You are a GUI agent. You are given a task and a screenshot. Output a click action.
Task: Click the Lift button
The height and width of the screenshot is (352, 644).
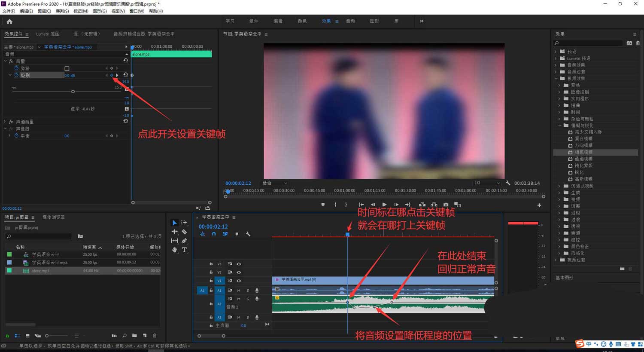(x=422, y=205)
